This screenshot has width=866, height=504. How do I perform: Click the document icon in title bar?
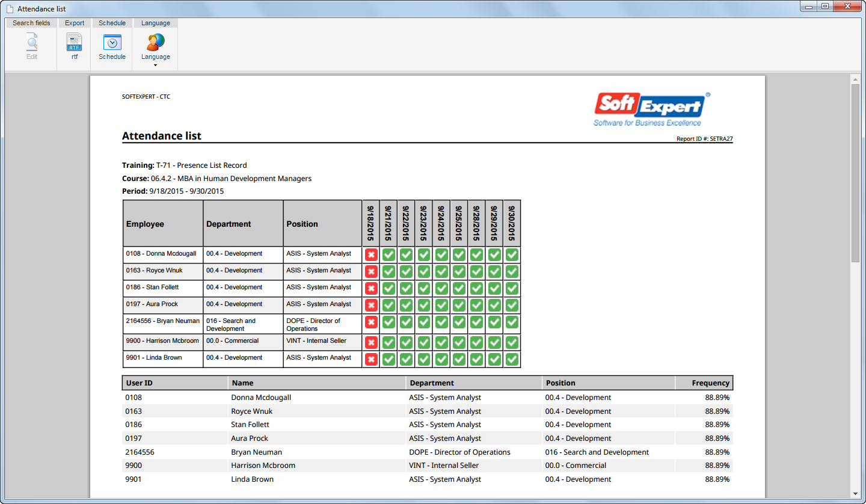click(x=10, y=9)
